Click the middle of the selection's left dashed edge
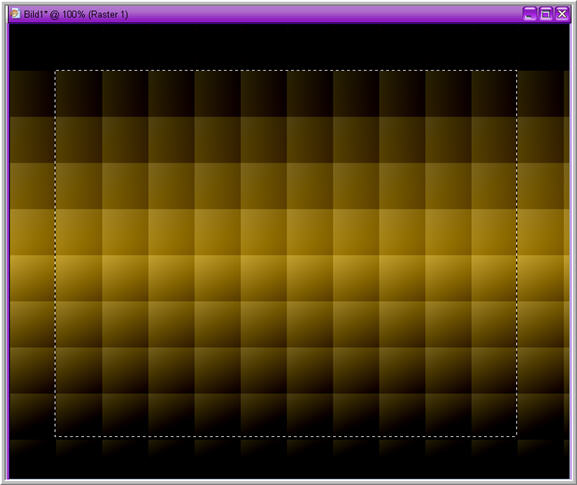The width and height of the screenshot is (577, 485). click(x=56, y=254)
